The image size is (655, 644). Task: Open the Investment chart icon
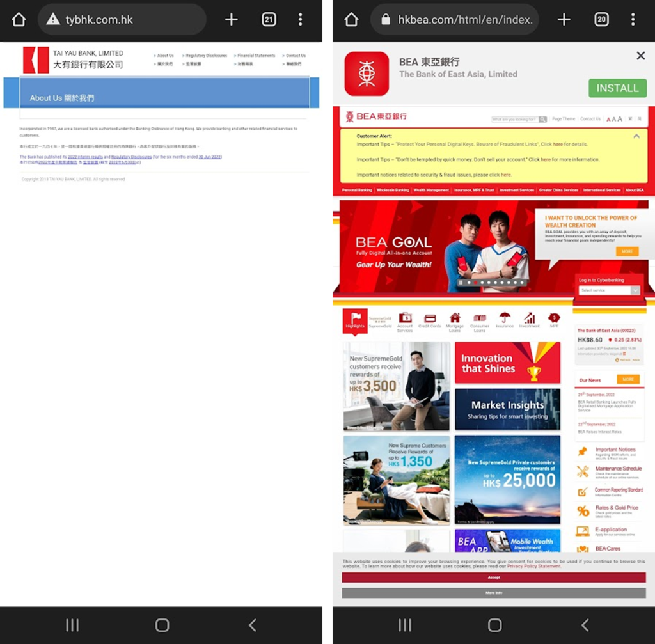[x=529, y=320]
